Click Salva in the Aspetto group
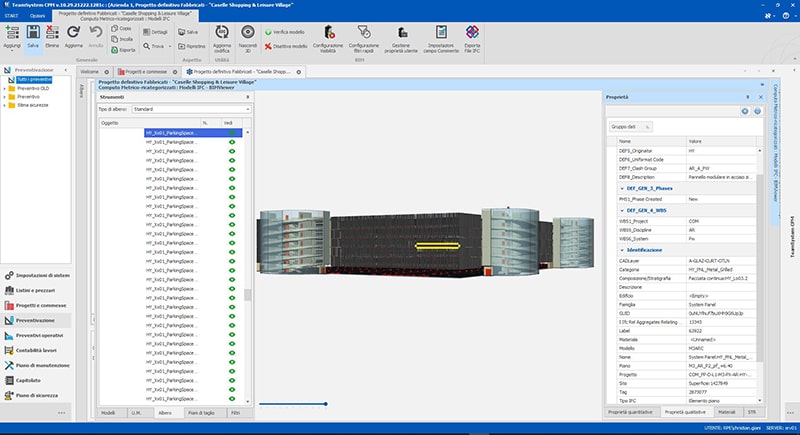This screenshot has width=800, height=435. 188,32
